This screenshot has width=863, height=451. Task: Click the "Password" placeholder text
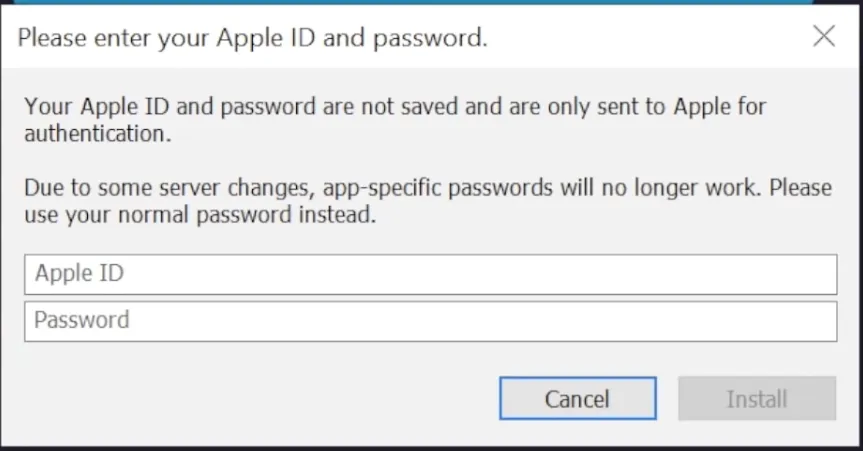pyautogui.click(x=82, y=321)
